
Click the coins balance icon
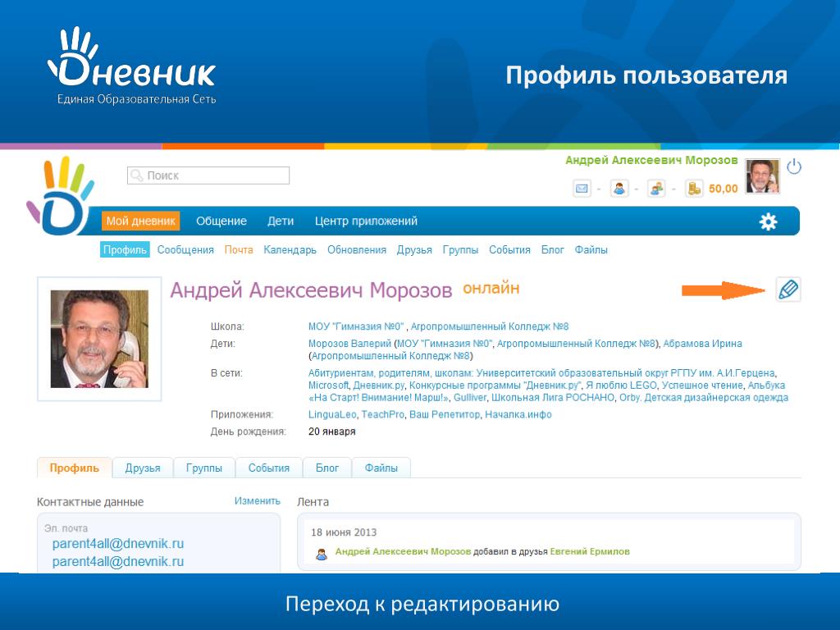(x=694, y=189)
